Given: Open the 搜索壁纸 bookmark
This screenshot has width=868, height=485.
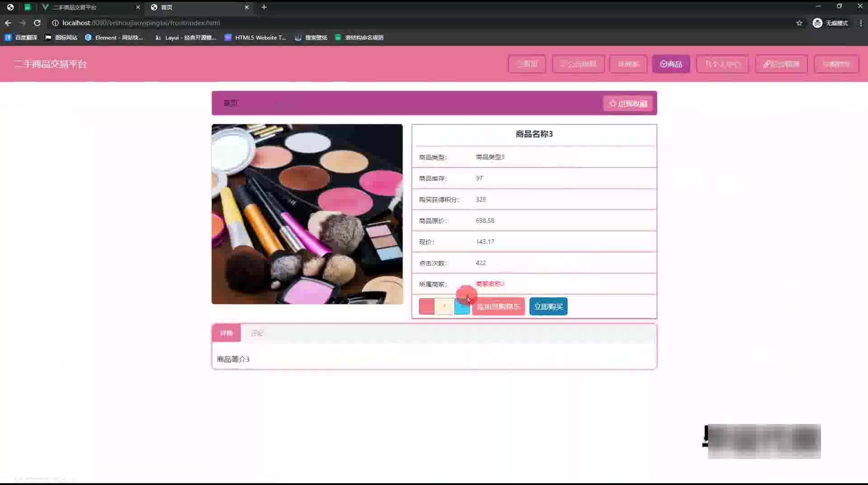Looking at the screenshot, I should pos(311,38).
